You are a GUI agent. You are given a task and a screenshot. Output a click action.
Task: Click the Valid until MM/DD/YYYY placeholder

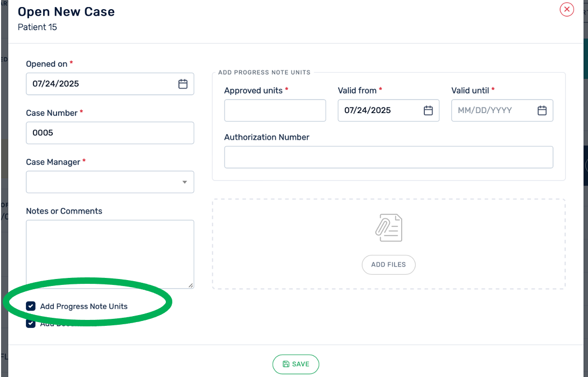(485, 110)
